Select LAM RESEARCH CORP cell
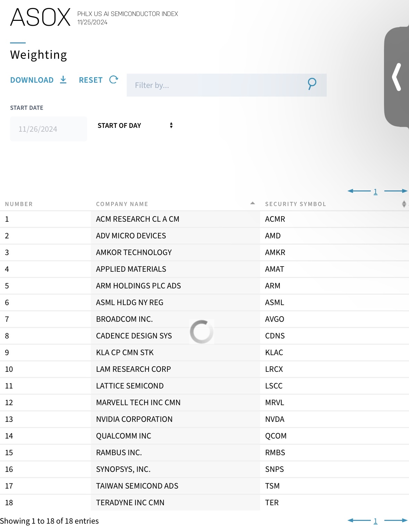Screen dimensions: 409x532 point(175,369)
